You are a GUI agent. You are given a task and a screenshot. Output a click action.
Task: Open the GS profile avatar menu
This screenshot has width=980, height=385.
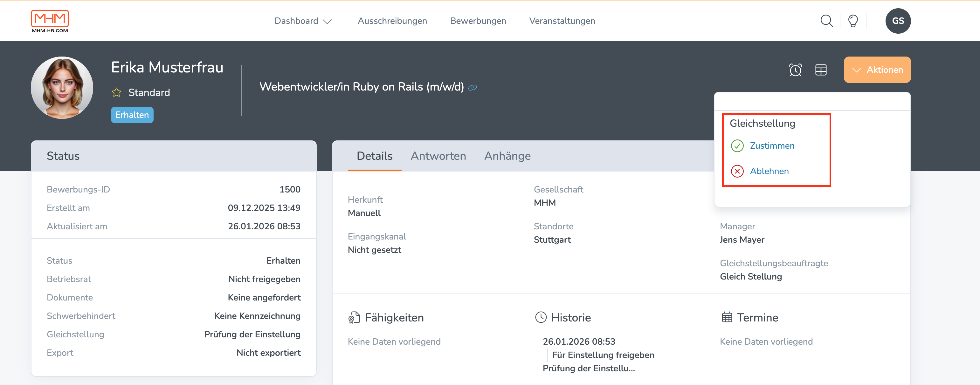(x=898, y=21)
